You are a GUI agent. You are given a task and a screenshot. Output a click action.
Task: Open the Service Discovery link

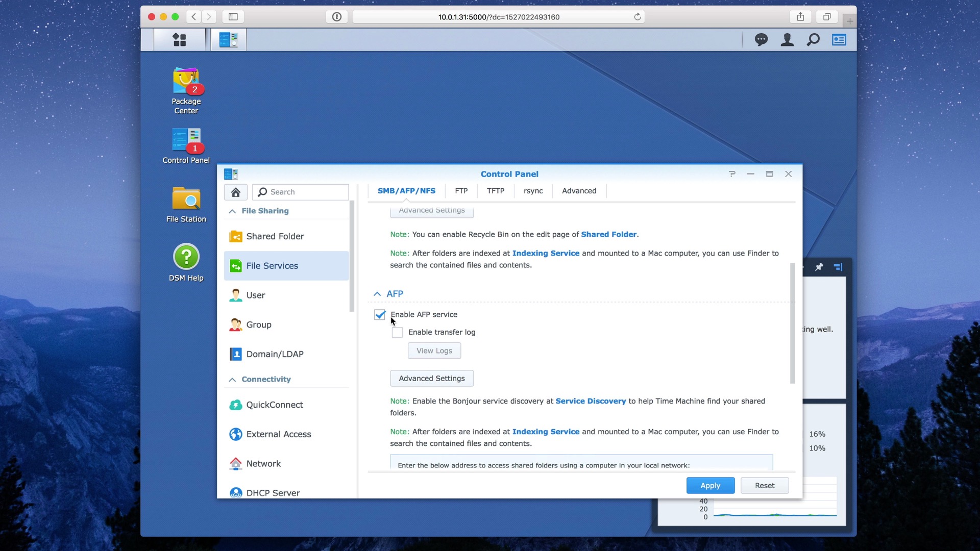[590, 401]
